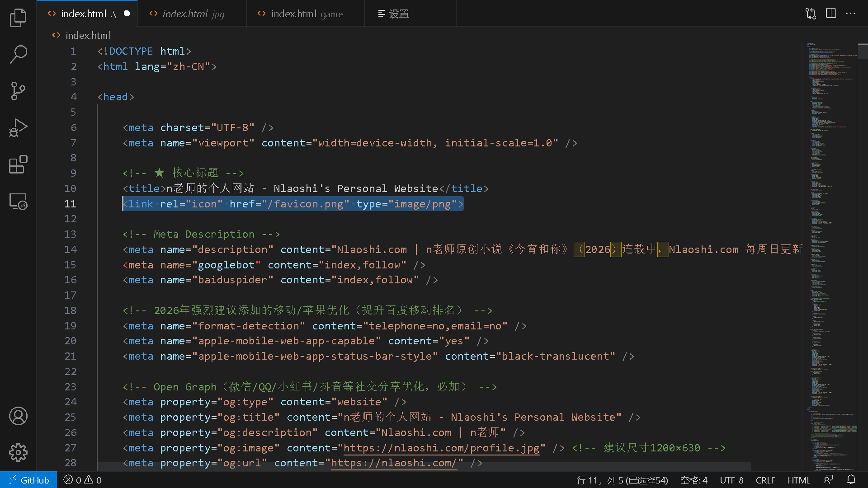Click the GitHub remote status button
This screenshot has width=868, height=488.
(28, 480)
